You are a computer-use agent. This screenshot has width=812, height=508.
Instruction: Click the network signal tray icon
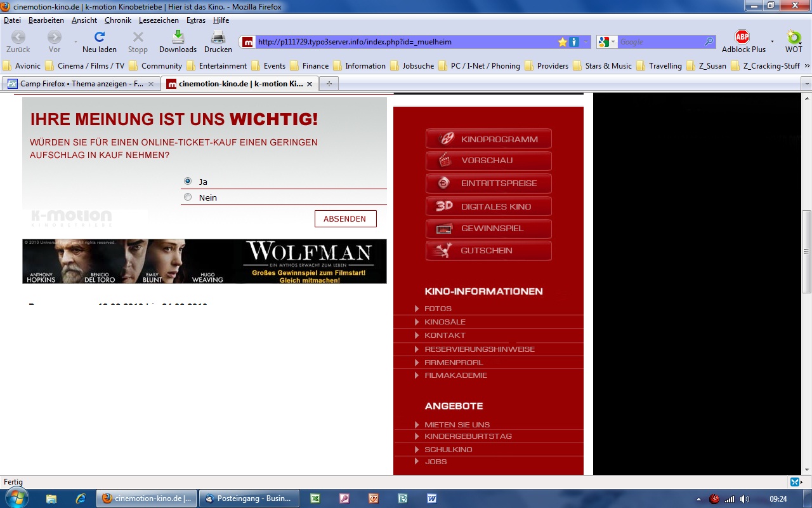tap(730, 499)
